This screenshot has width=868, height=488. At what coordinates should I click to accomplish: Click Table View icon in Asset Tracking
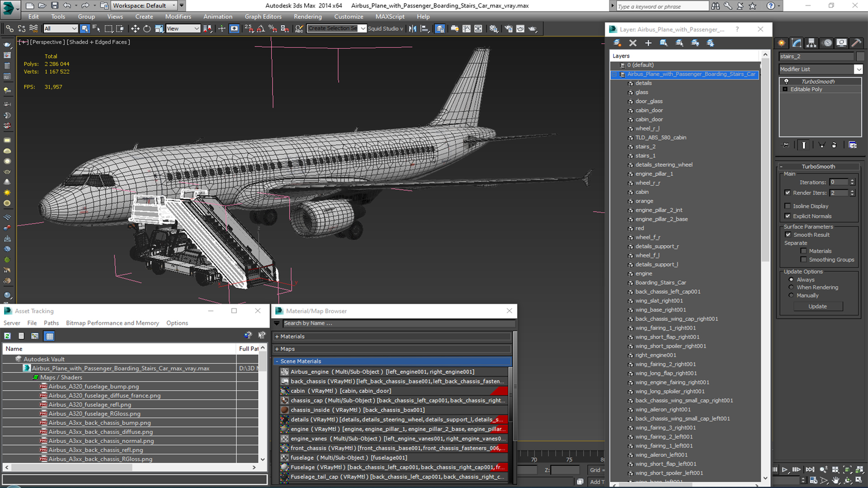click(x=50, y=336)
